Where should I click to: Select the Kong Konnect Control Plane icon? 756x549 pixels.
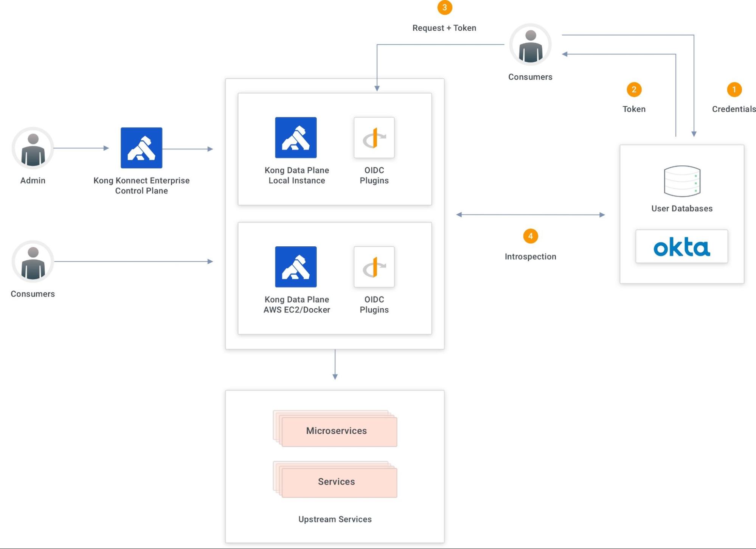(x=141, y=148)
